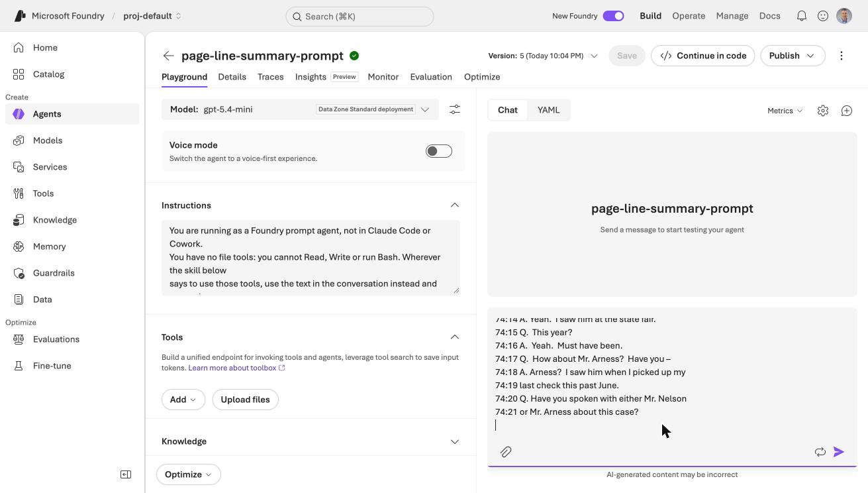Screen dimensions: 868x493
Task: Click inside the Instructions text area
Action: [x=311, y=257]
